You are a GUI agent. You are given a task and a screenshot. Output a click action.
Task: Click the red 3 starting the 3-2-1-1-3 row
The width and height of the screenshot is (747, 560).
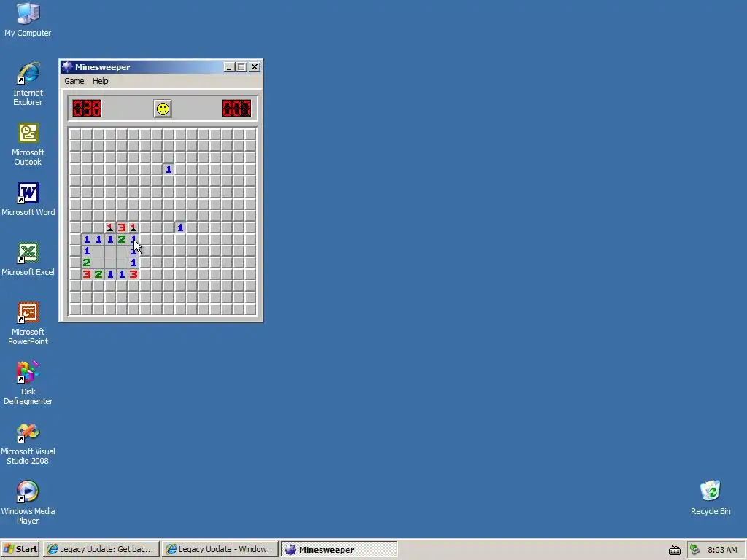[x=87, y=274]
